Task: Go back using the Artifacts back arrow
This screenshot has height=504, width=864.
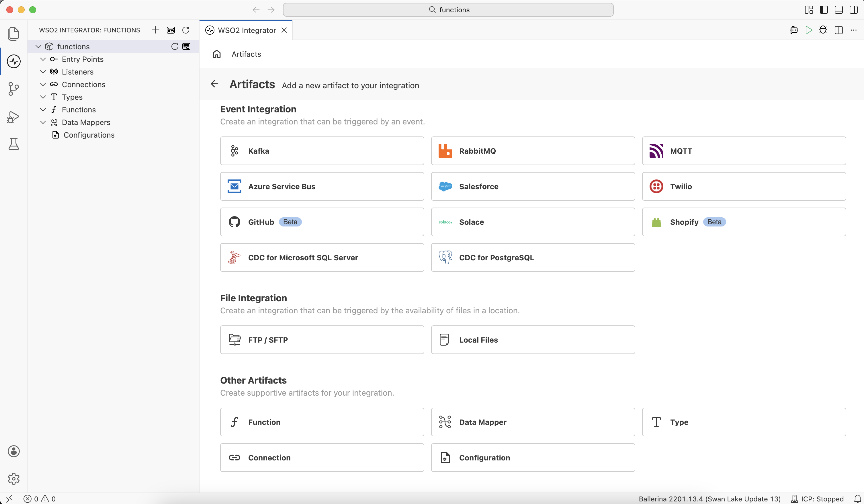Action: [215, 84]
